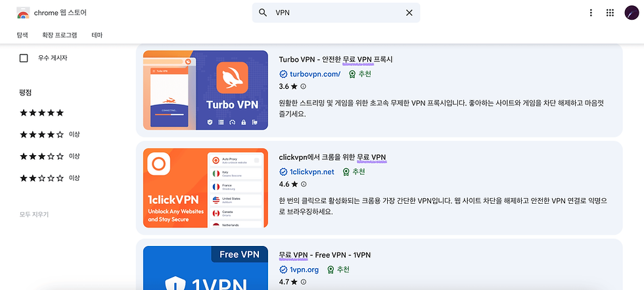Click verified badge next to 1clickvpn.net
The width and height of the screenshot is (644, 290).
click(283, 172)
